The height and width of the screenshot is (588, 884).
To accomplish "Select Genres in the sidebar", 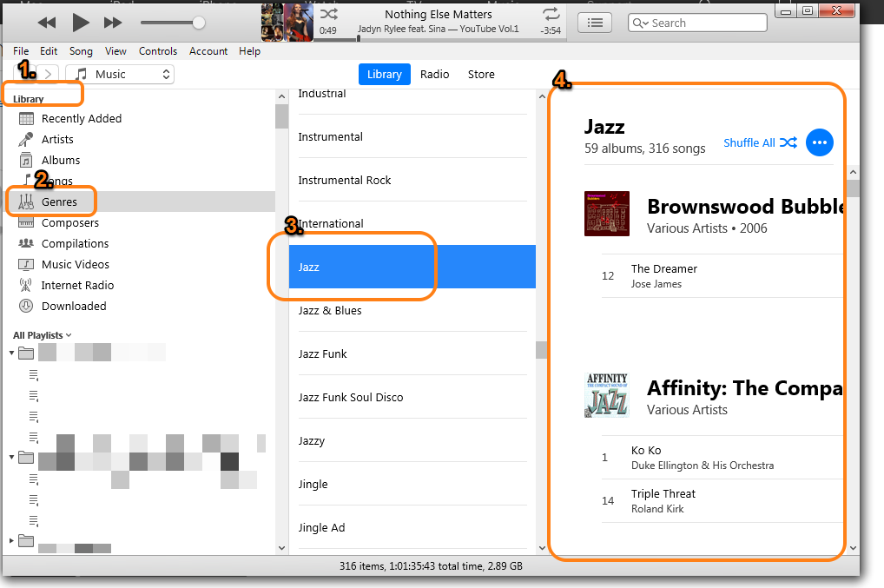I will pos(59,202).
